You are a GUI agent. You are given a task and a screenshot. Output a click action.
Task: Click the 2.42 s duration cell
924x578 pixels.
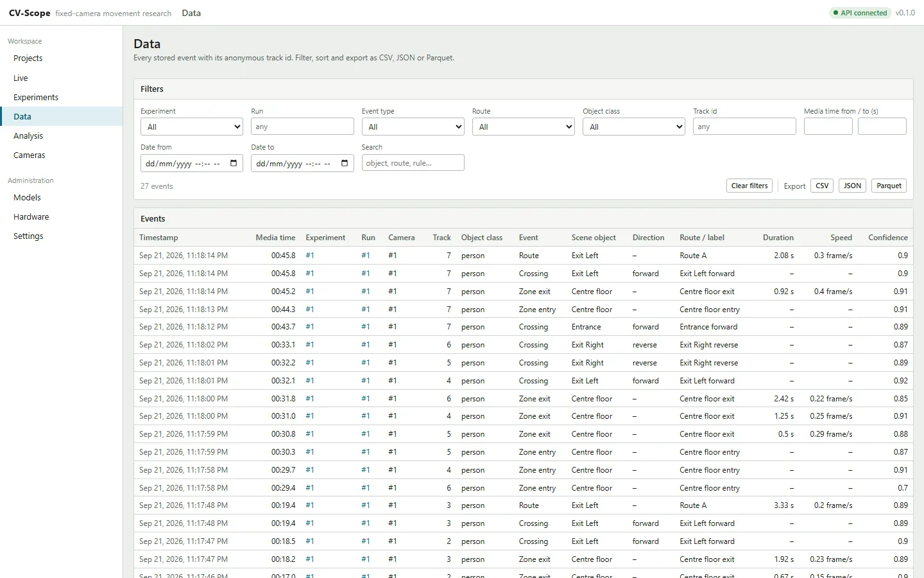[783, 399]
